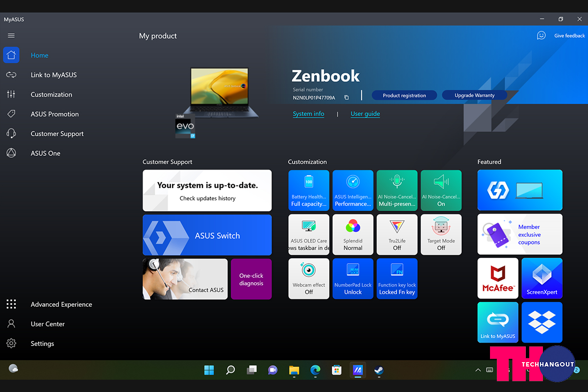Copy the serial number with copy icon

(346, 98)
